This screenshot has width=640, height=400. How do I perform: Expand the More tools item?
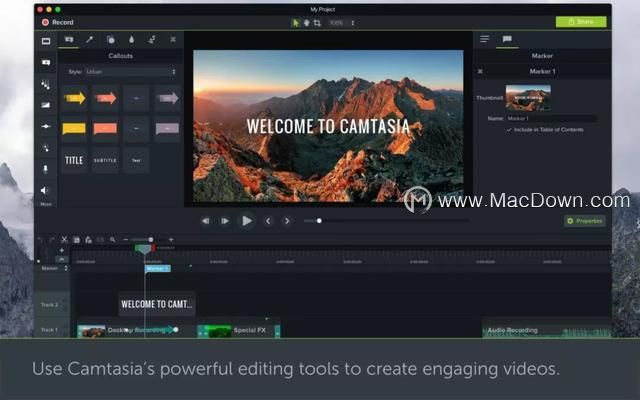tap(46, 204)
